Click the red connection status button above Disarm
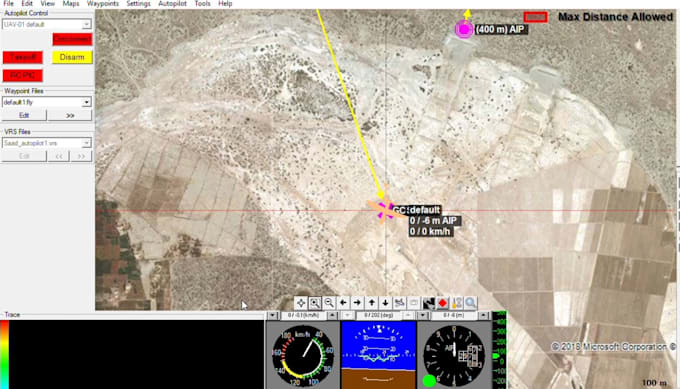 [x=72, y=39]
